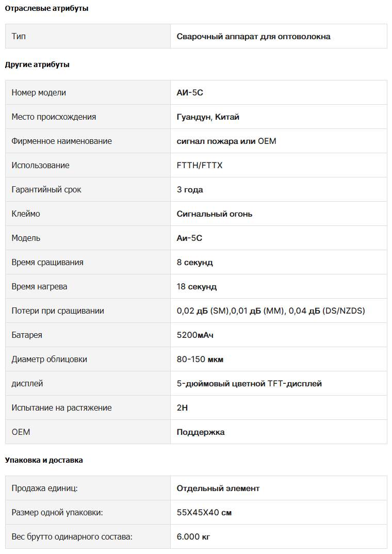The width and height of the screenshot is (392, 554).
Task: Select the 'Сварочный аппарат для оптоволокна' value
Action: point(254,37)
